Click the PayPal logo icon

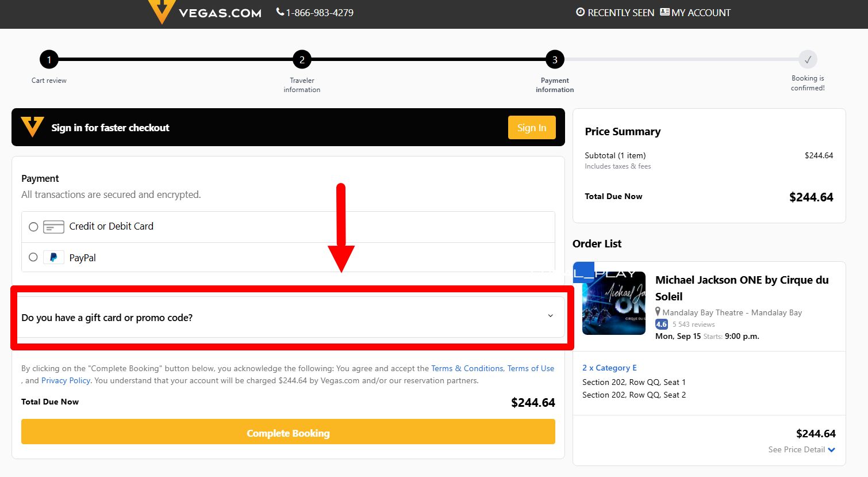click(x=53, y=258)
